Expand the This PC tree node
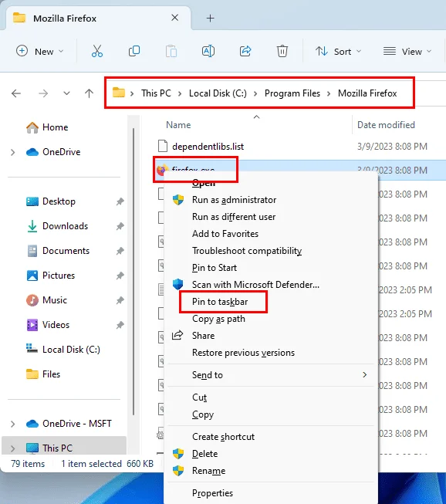This screenshot has width=446, height=504. click(13, 448)
